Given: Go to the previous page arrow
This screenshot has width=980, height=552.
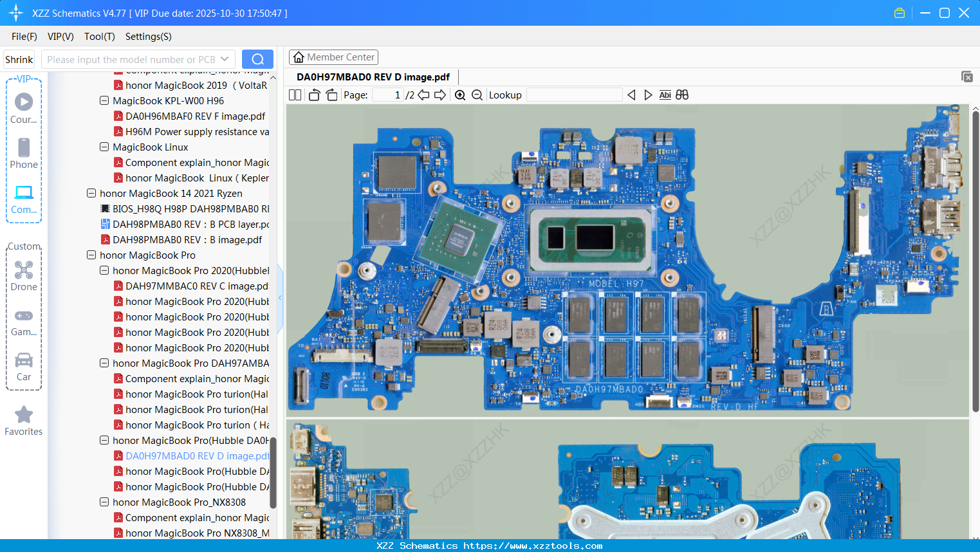Looking at the screenshot, I should [x=423, y=95].
